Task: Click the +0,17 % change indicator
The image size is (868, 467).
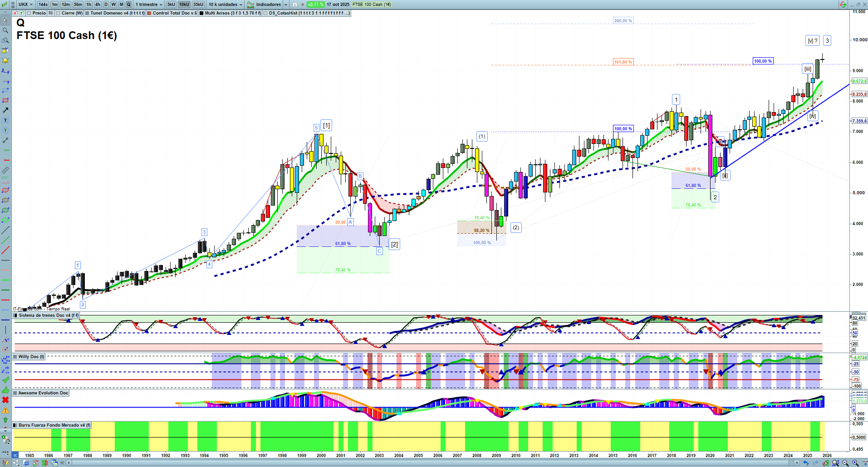Action: coord(315,5)
